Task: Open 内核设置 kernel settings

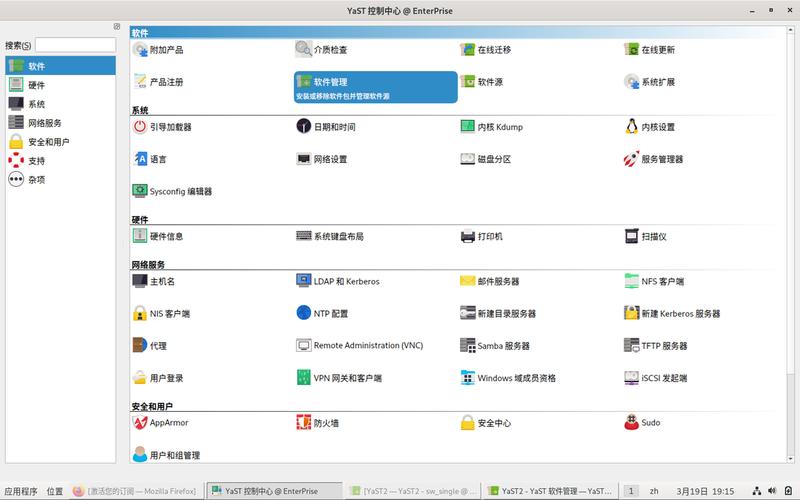Action: [x=649, y=127]
